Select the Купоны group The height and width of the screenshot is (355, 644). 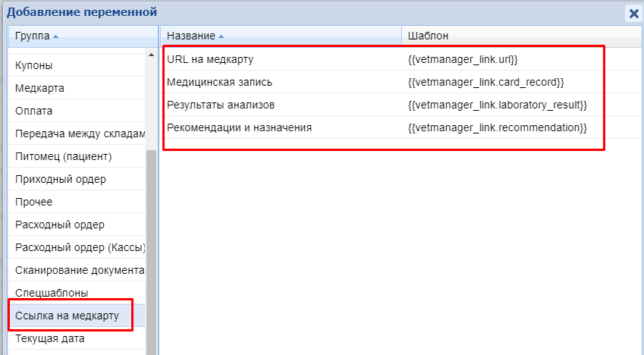pyautogui.click(x=34, y=65)
